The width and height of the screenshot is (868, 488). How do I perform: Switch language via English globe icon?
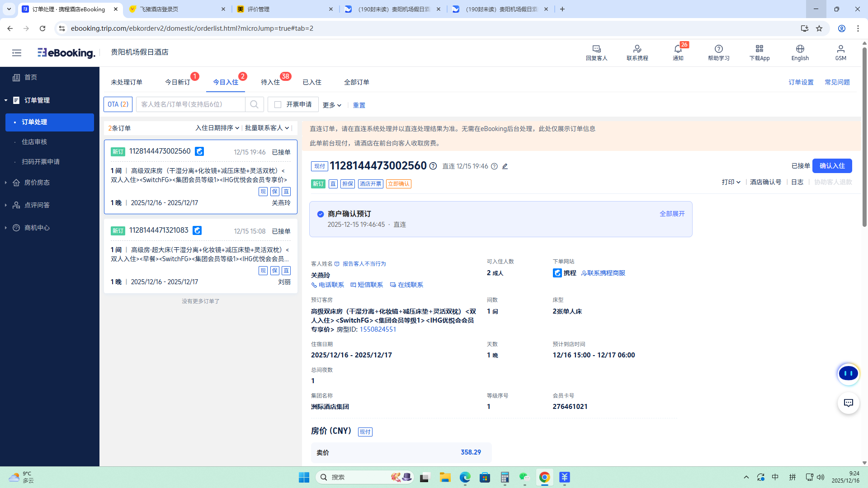pos(800,49)
